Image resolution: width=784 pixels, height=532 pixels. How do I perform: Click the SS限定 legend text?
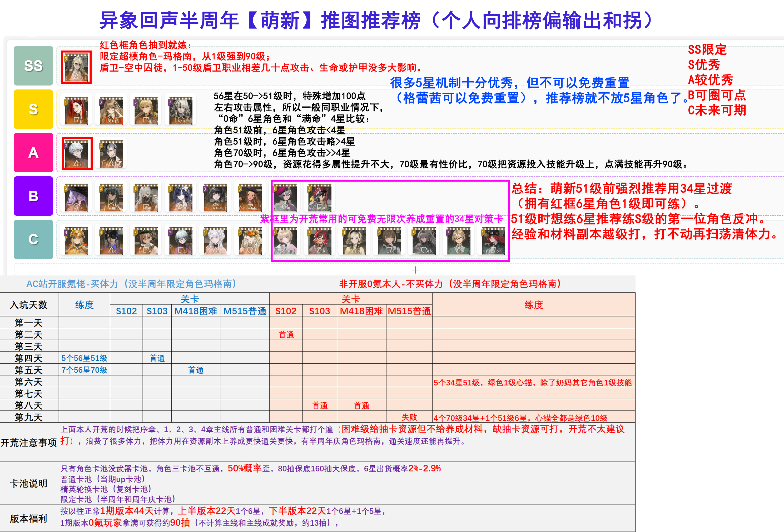pyautogui.click(x=707, y=49)
